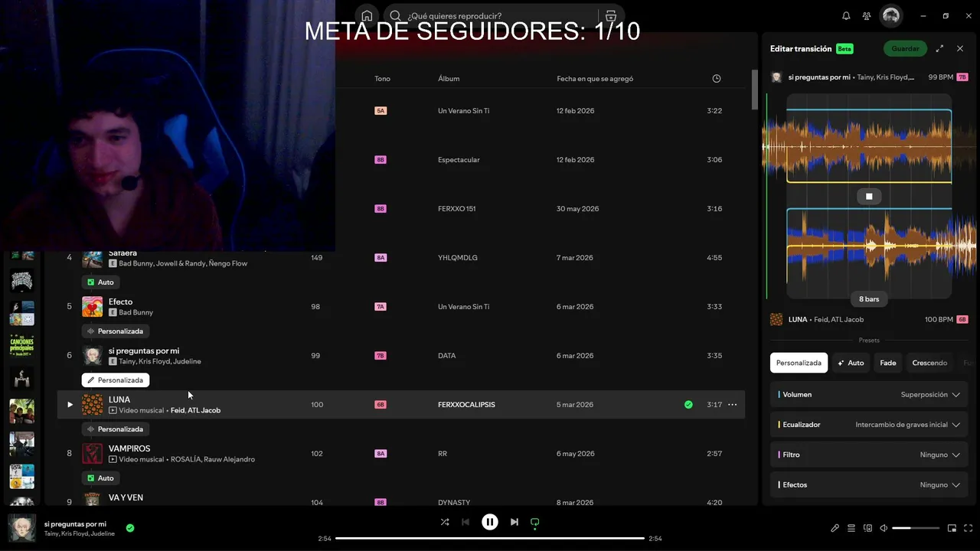Open the miniplayer
The width and height of the screenshot is (980, 551).
(952, 528)
